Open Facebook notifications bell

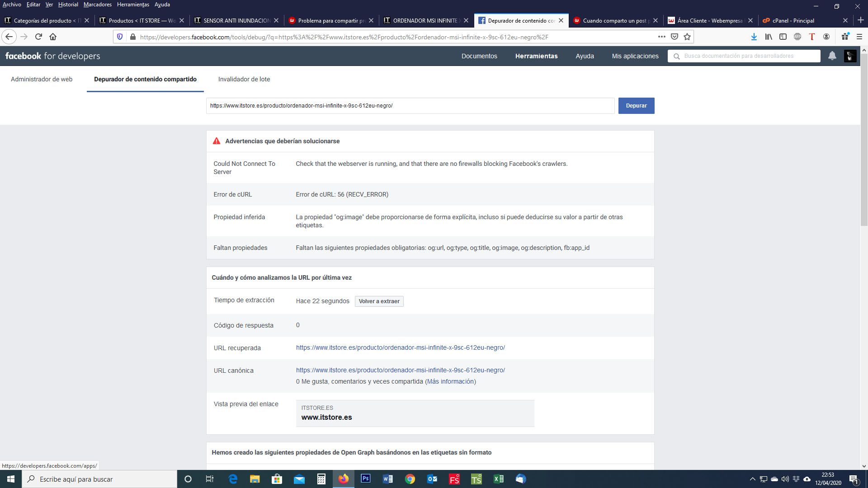[x=832, y=56]
